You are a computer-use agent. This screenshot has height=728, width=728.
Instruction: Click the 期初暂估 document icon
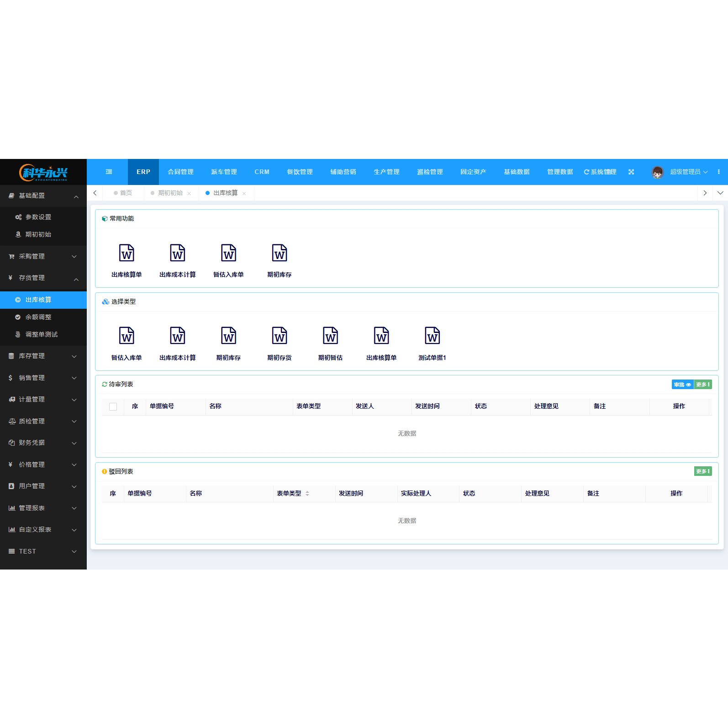pyautogui.click(x=330, y=336)
